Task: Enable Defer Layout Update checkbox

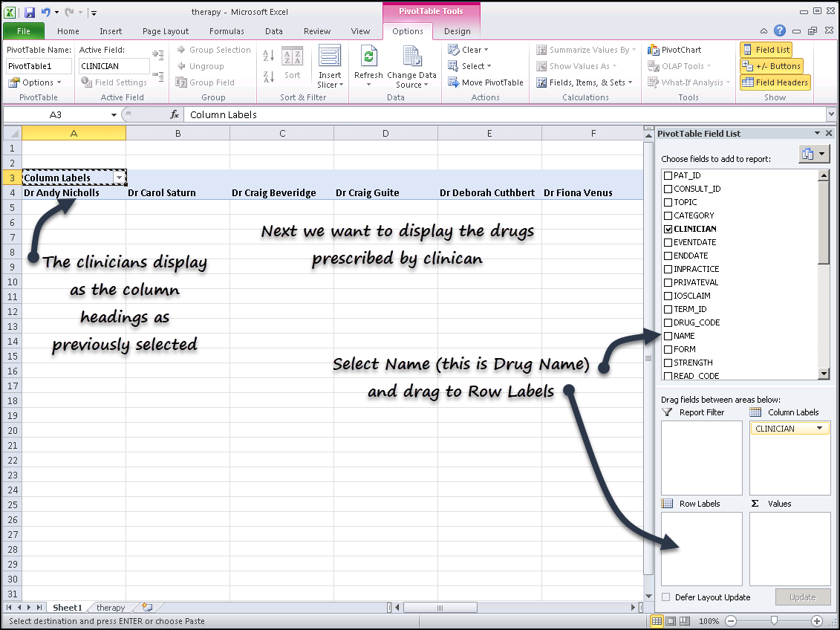Action: 666,597
